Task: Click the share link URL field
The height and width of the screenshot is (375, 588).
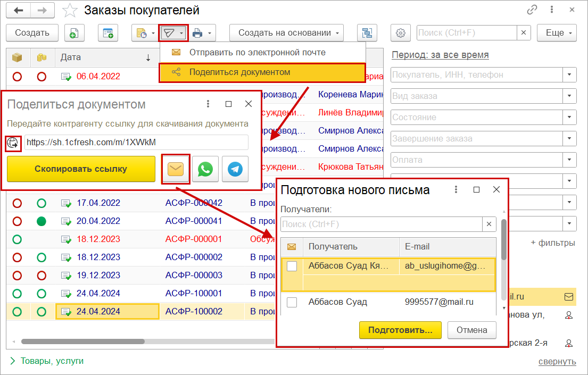Action: [x=137, y=143]
